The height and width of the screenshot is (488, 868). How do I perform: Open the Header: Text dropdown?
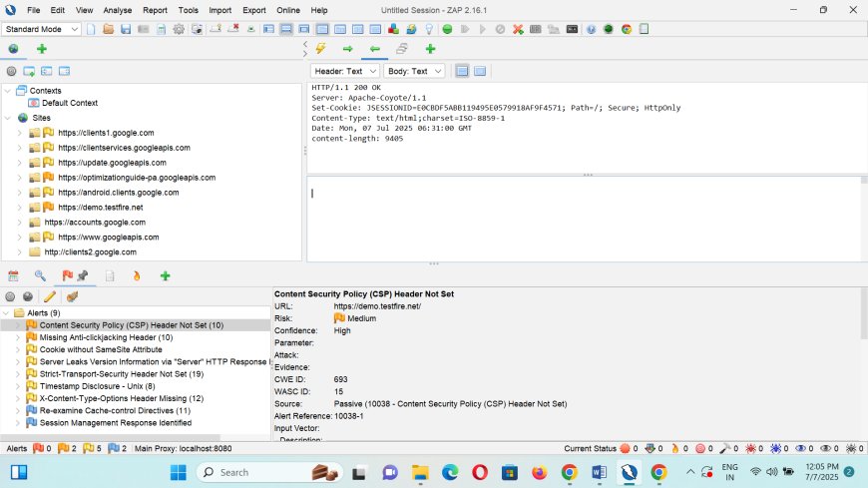[x=345, y=71]
